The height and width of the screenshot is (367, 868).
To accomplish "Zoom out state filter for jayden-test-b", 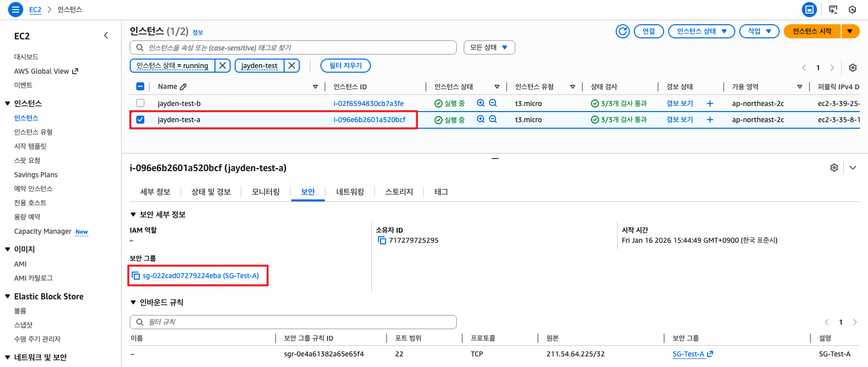I will coord(493,103).
